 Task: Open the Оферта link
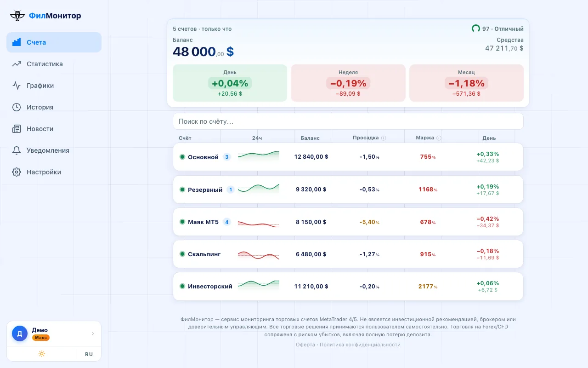(x=305, y=345)
